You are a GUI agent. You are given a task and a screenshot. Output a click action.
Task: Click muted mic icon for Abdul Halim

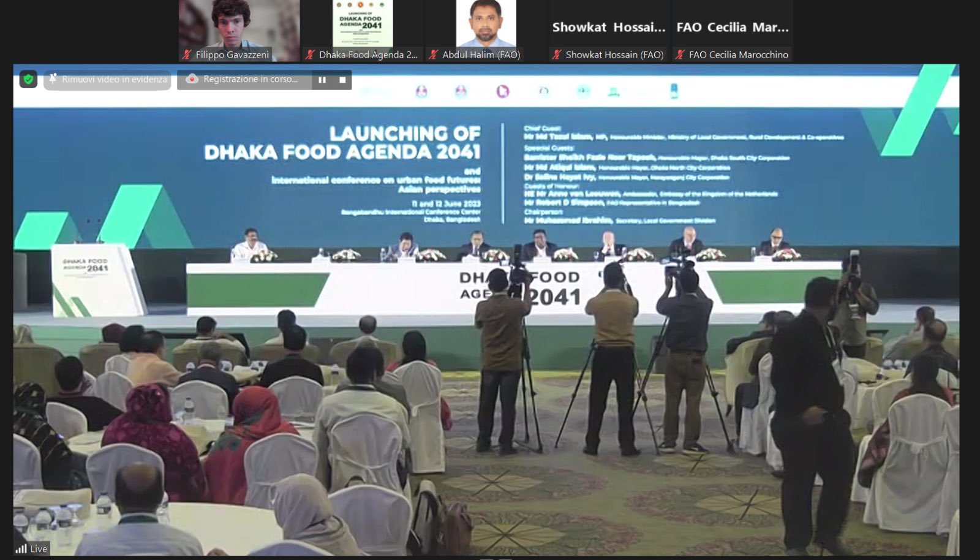(434, 55)
